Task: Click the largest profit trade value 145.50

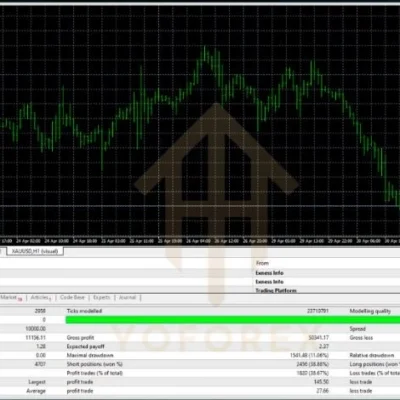Action: pyautogui.click(x=321, y=382)
